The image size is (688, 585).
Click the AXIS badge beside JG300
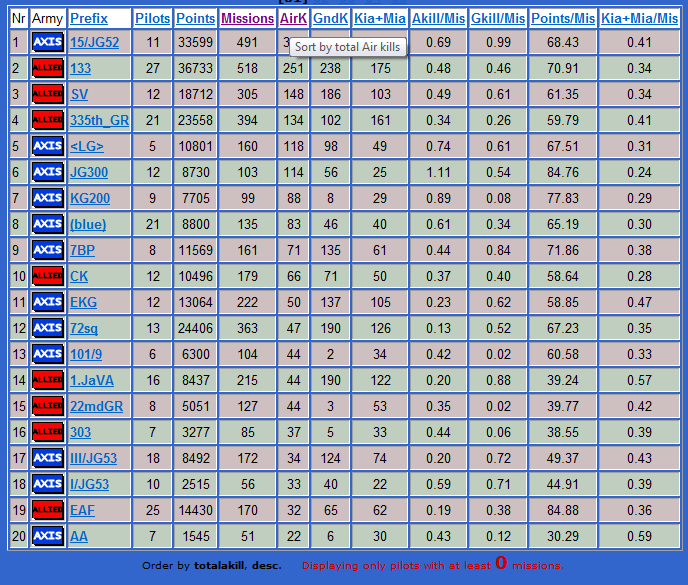click(48, 172)
